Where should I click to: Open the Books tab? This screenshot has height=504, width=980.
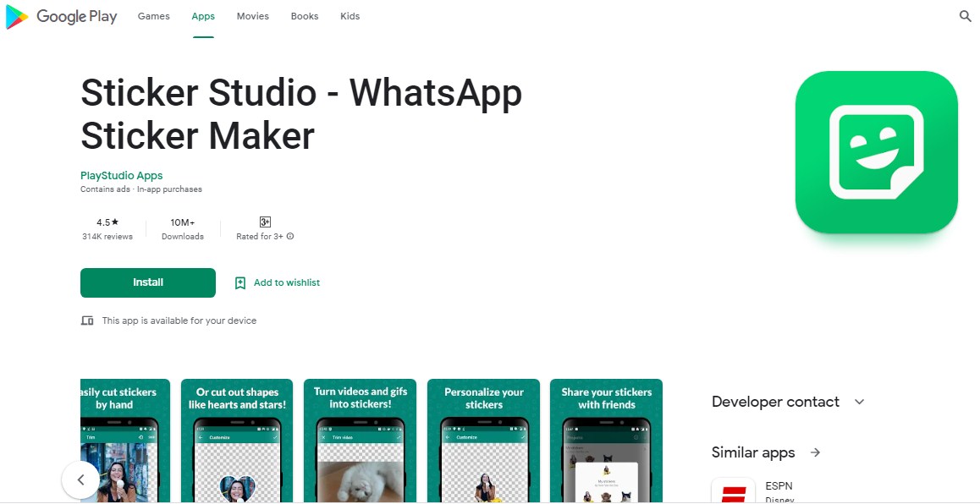[x=305, y=16]
